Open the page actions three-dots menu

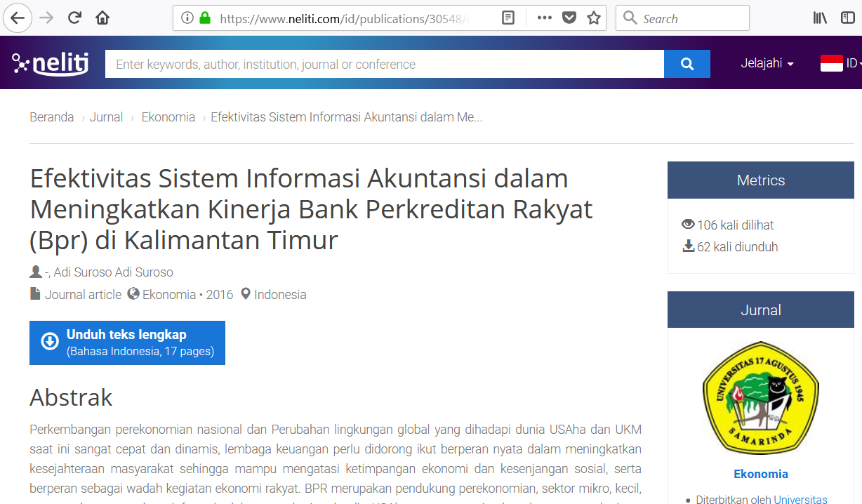(x=544, y=18)
